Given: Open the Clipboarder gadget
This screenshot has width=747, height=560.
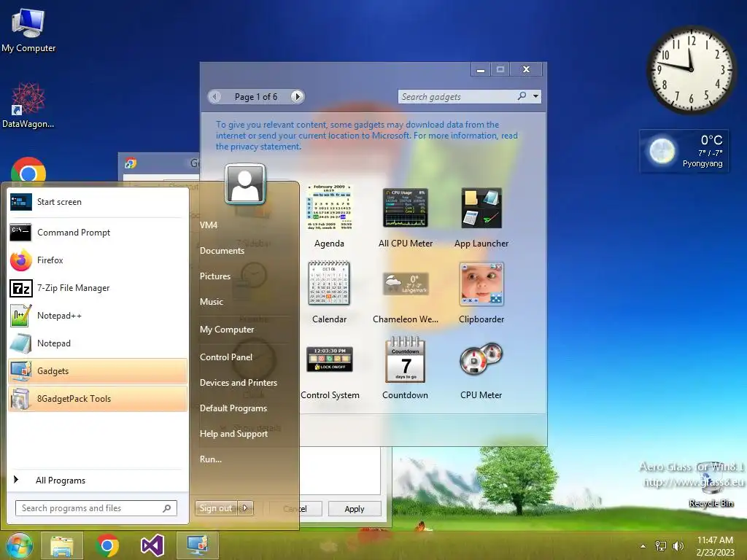Looking at the screenshot, I should tap(481, 292).
